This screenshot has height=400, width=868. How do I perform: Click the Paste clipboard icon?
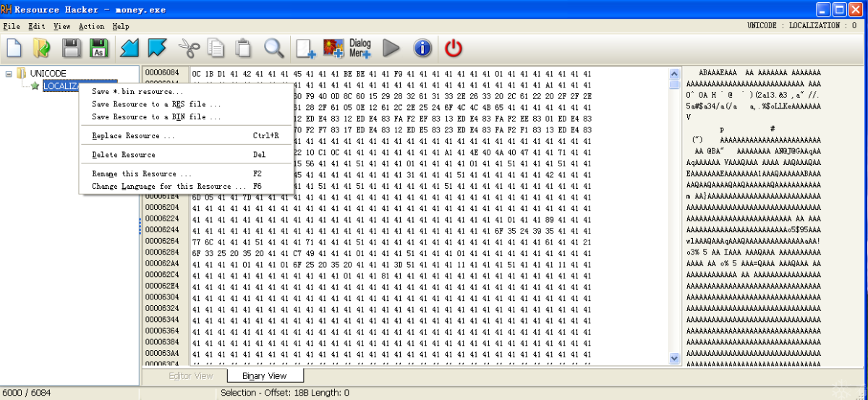[x=244, y=48]
